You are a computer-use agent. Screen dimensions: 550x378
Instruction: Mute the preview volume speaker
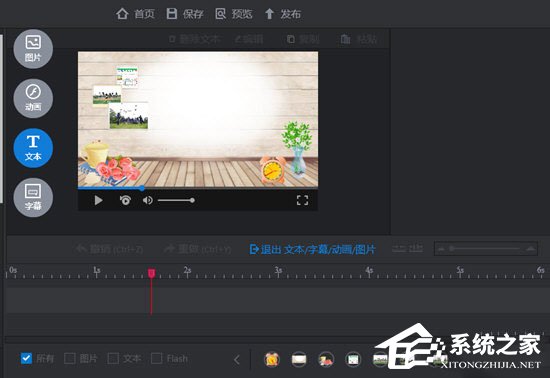coord(147,200)
